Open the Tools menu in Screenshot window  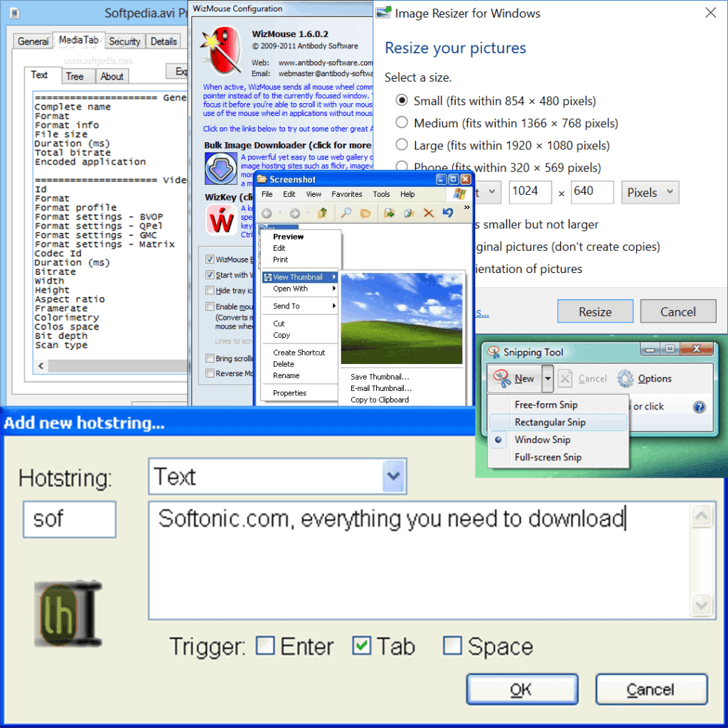coord(381,193)
